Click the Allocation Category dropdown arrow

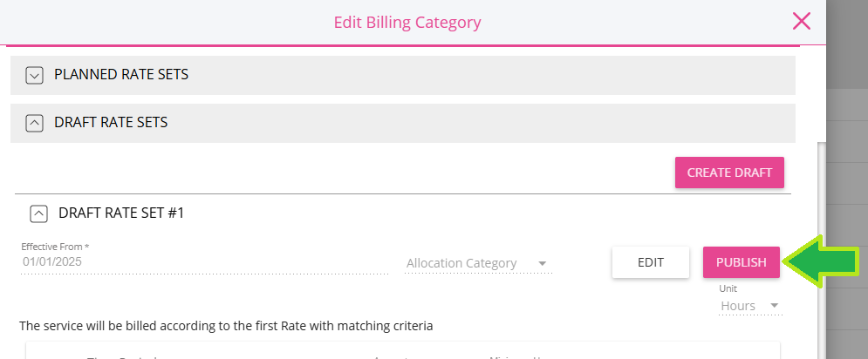(543, 263)
